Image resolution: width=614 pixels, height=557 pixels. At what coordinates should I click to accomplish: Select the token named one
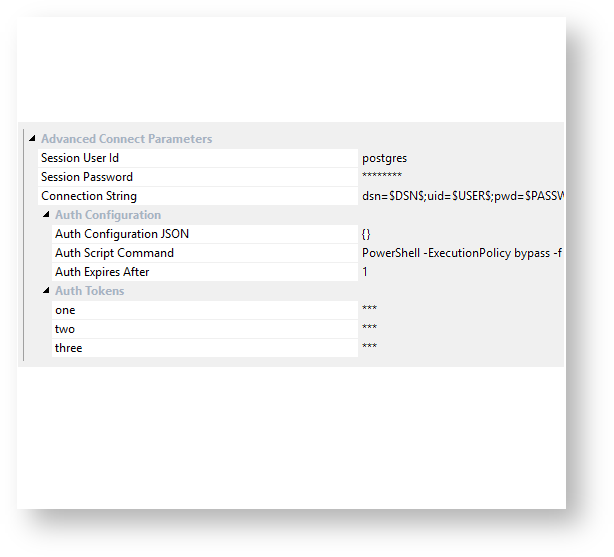[x=205, y=310]
